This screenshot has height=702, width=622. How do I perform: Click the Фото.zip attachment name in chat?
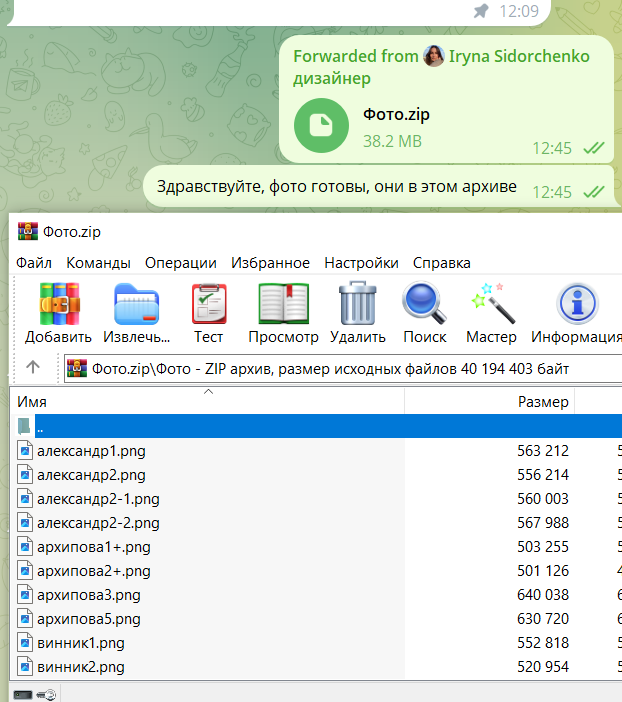pyautogui.click(x=396, y=114)
